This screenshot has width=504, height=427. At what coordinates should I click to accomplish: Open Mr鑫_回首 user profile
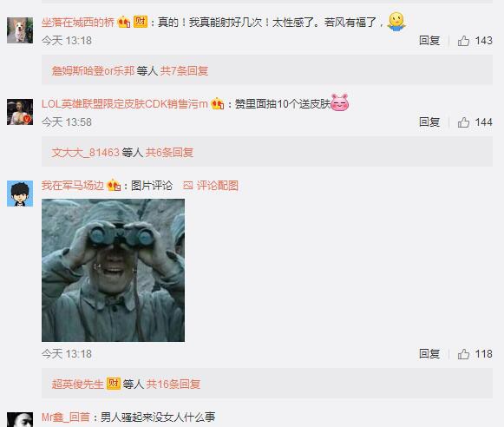click(x=66, y=417)
